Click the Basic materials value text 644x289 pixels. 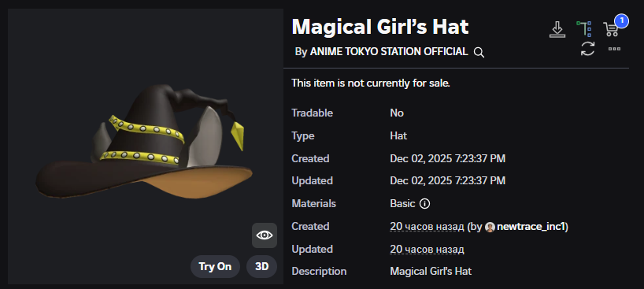[x=403, y=203]
